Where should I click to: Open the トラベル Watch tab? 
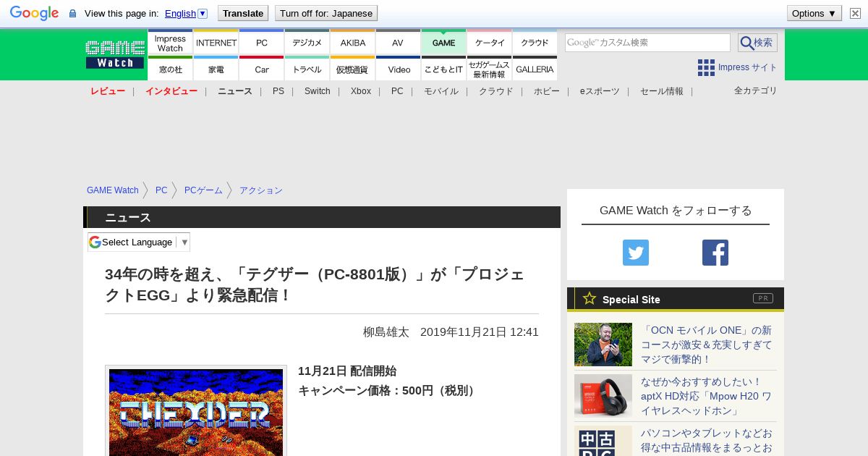click(307, 69)
